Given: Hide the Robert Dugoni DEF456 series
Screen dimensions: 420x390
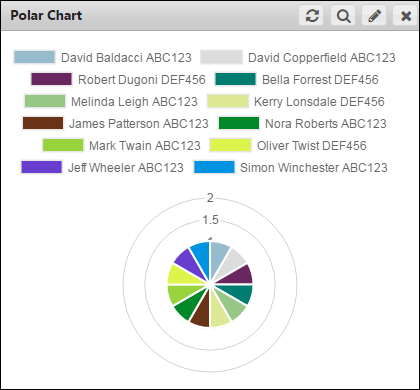Looking at the screenshot, I should click(118, 79).
